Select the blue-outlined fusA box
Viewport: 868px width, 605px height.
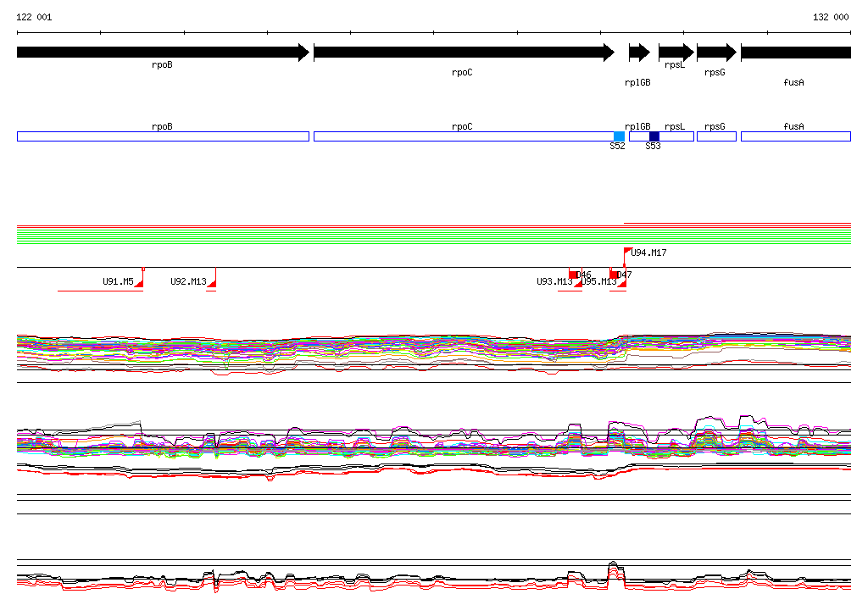coord(795,136)
